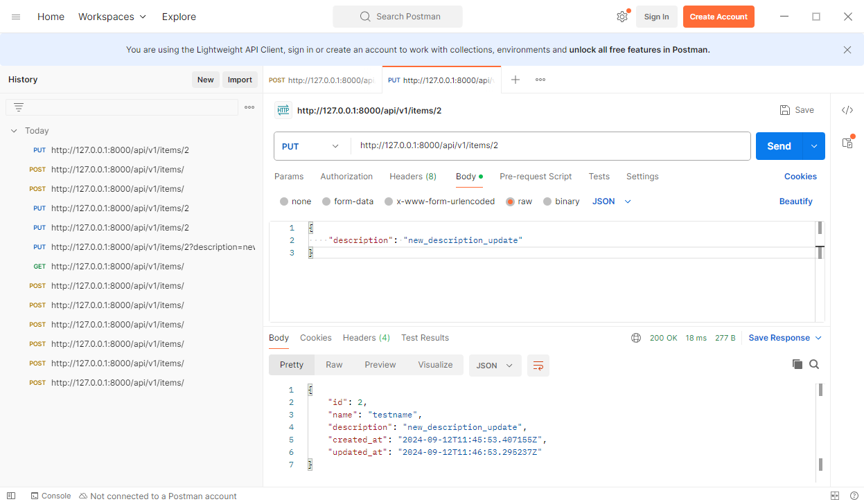The image size is (864, 504).
Task: Click the New button in History
Action: [206, 80]
